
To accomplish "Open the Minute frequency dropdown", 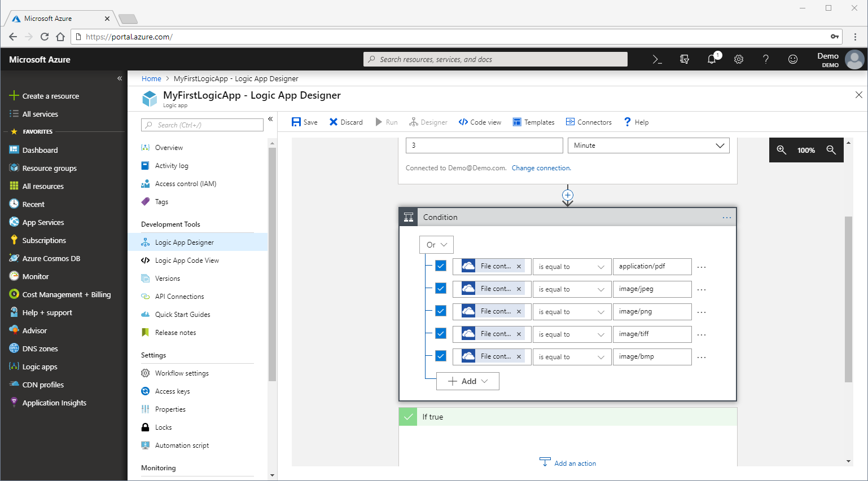I will pos(648,145).
